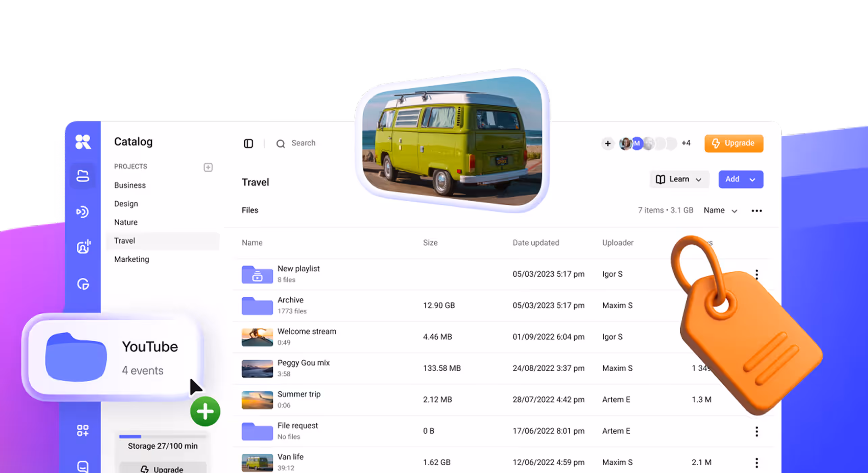Click the Storage usage progress bar

pyautogui.click(x=162, y=436)
